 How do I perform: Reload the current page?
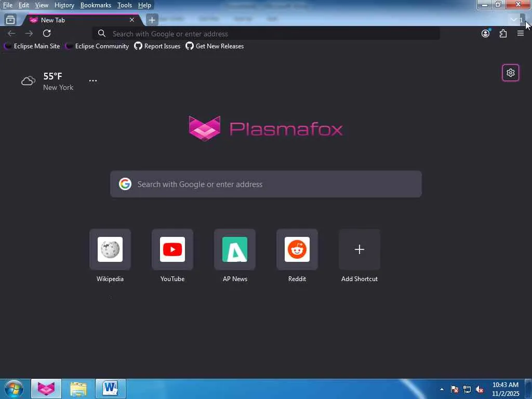tap(47, 33)
